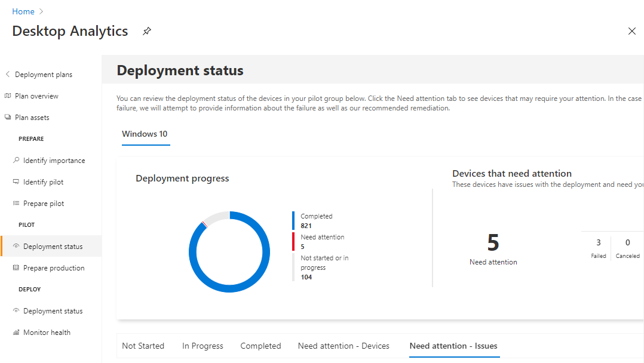Click the blue Completed legend color bar

(293, 220)
